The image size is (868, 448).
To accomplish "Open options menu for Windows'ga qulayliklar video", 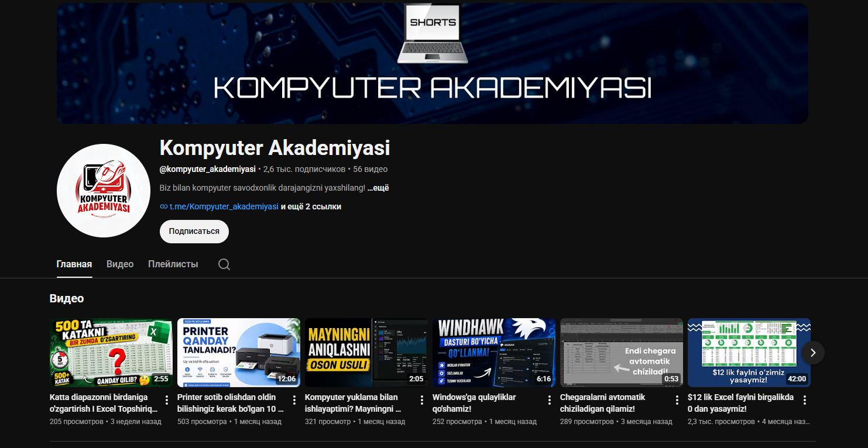I will [x=550, y=400].
